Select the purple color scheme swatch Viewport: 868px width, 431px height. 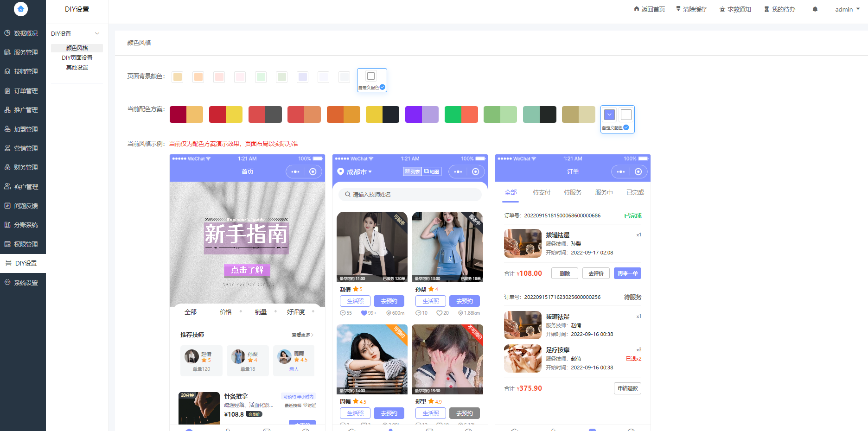click(x=421, y=114)
